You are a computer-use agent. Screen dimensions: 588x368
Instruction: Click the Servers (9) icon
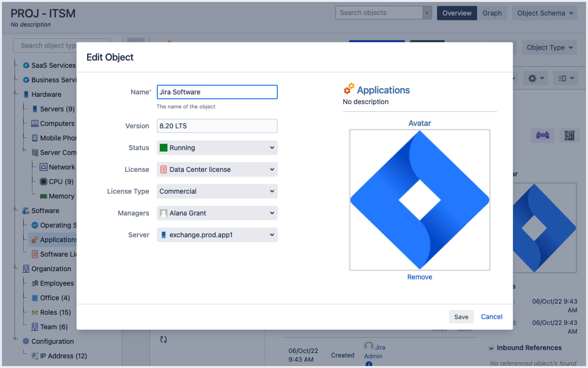tap(35, 109)
